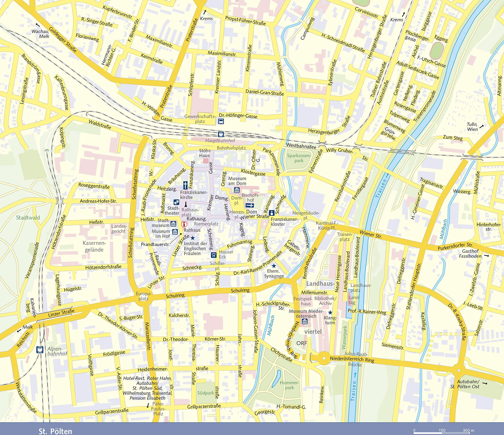Select the theater masks icon at Stadttheater
This screenshot has width=504, height=435.
[176, 202]
